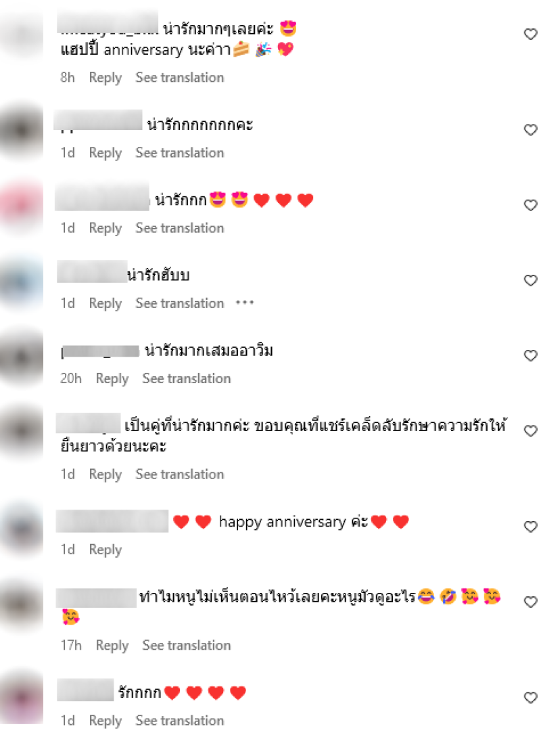The image size is (541, 756).
Task: Like the comment with two heart-eyes emojis
Action: click(530, 205)
